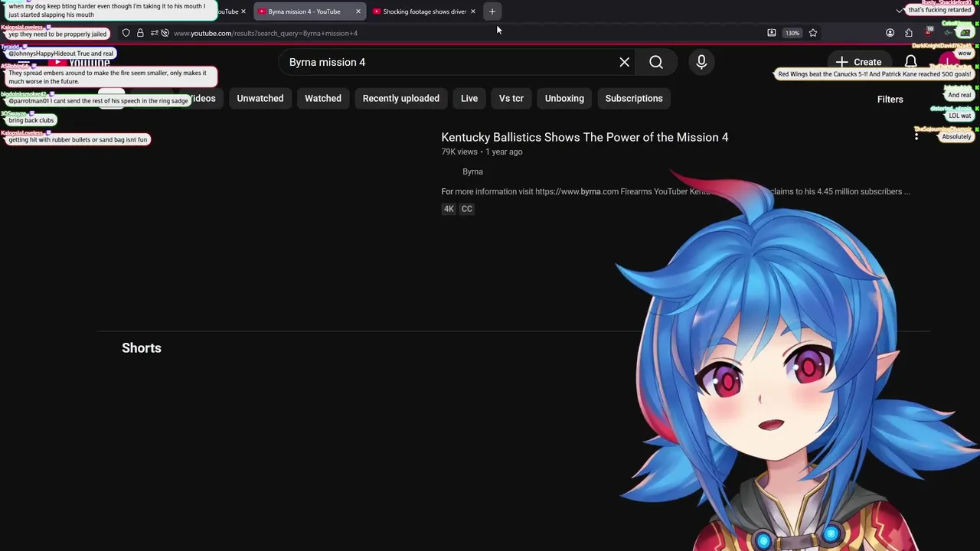This screenshot has width=980, height=551.
Task: Open the 130% zoom level indicator
Action: [792, 33]
